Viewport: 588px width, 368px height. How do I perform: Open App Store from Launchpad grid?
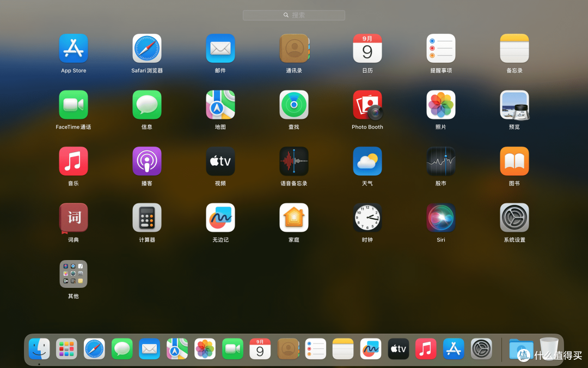point(73,49)
